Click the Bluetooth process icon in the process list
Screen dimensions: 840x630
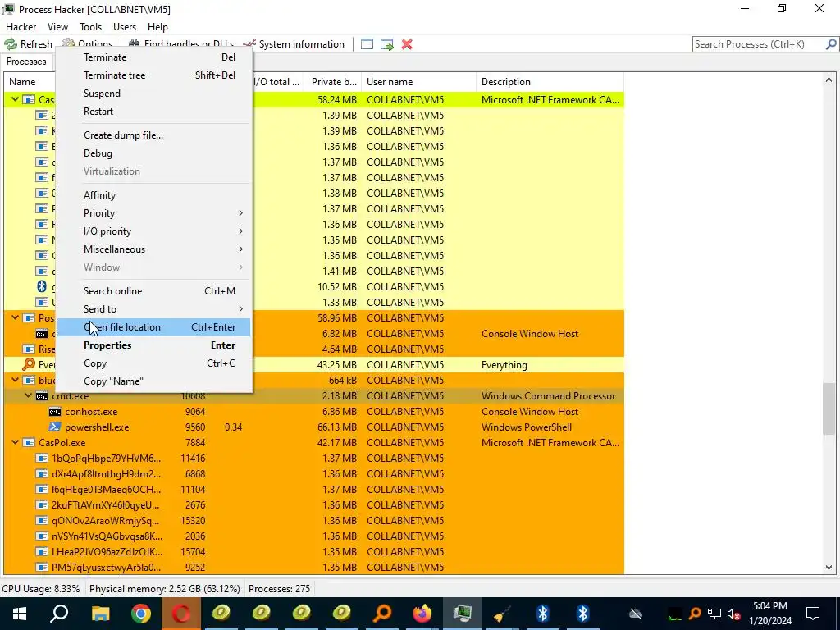point(42,286)
